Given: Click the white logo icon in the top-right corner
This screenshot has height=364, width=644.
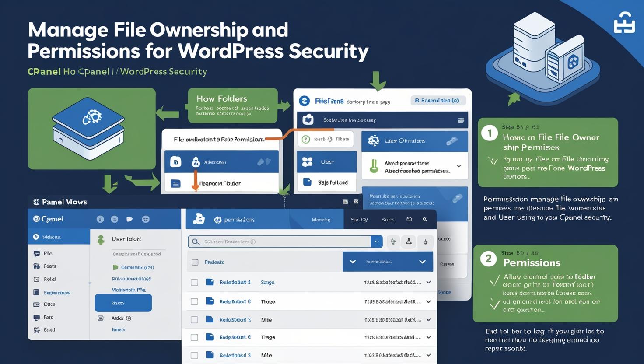Looking at the screenshot, I should coord(624,22).
